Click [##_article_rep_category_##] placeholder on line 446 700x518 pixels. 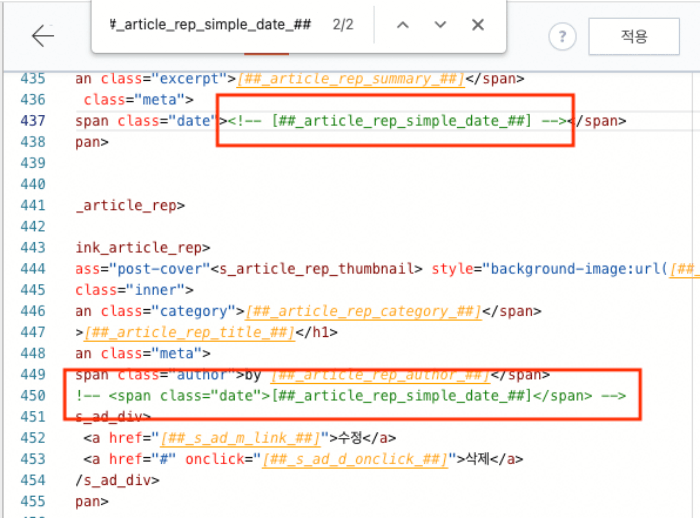pos(363,311)
